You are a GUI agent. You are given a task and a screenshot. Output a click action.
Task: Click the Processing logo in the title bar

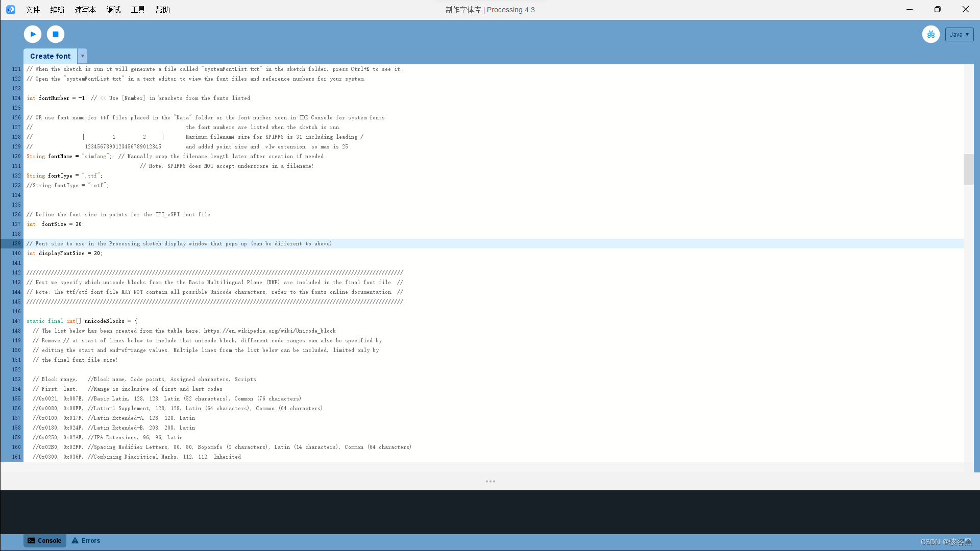[x=11, y=9]
